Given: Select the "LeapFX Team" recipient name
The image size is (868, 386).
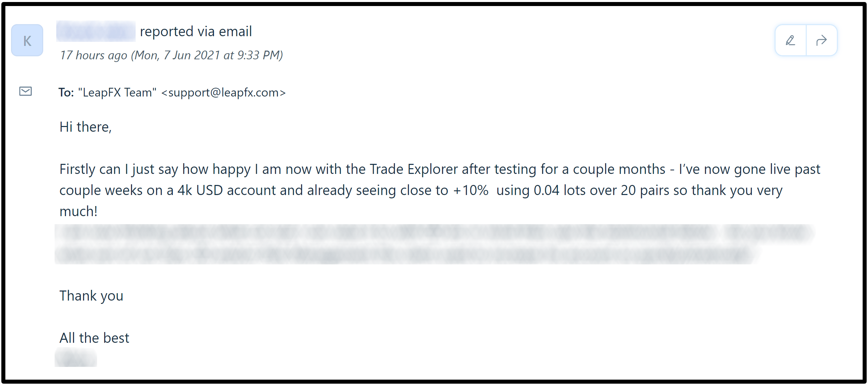Looking at the screenshot, I should click(x=117, y=92).
